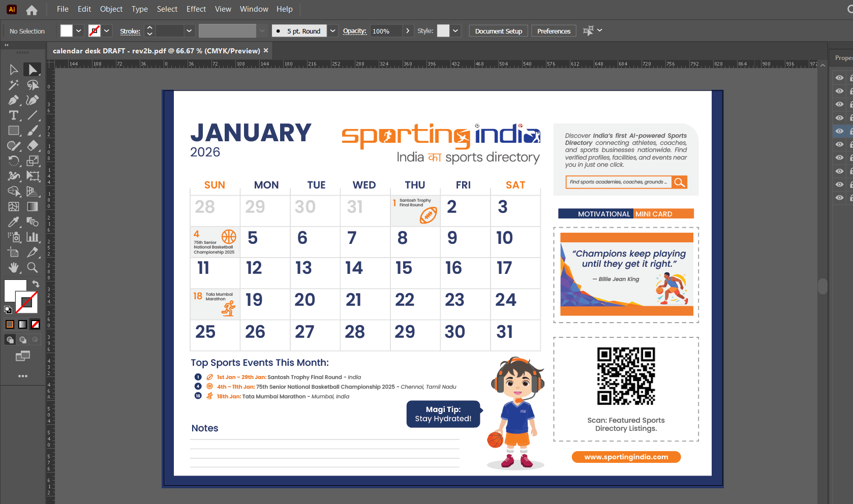The width and height of the screenshot is (853, 504).
Task: Select the Symbol Sprayer tool
Action: 14,237
